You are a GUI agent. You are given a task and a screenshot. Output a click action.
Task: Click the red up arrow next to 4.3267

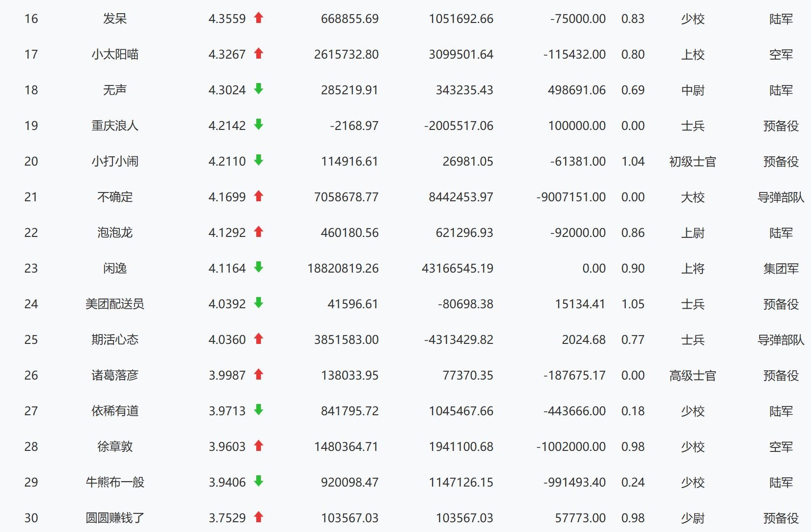259,54
